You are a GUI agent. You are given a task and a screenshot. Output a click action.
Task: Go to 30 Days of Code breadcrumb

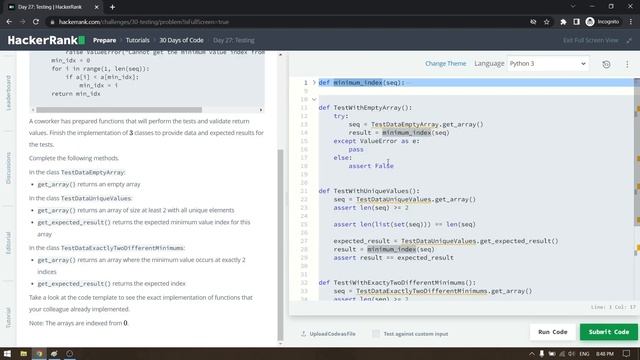click(181, 40)
